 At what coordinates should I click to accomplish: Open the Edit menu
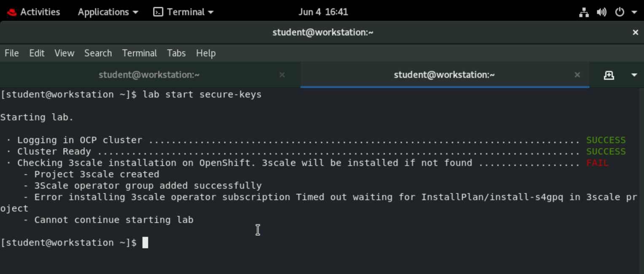tap(37, 53)
